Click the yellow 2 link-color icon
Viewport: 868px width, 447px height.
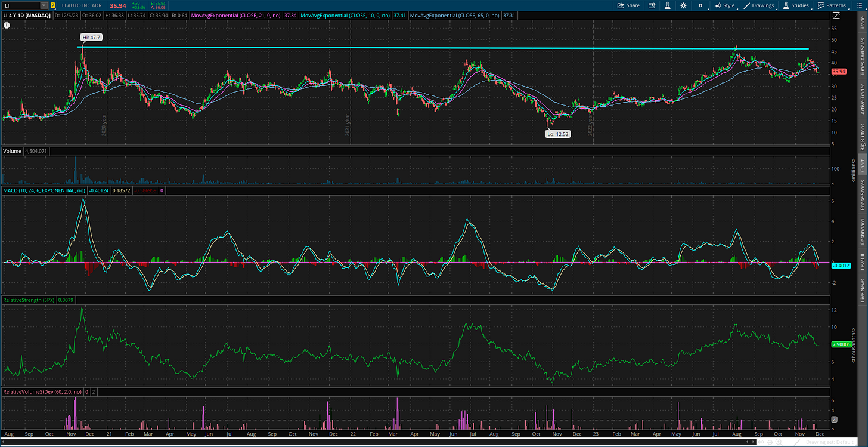point(53,5)
